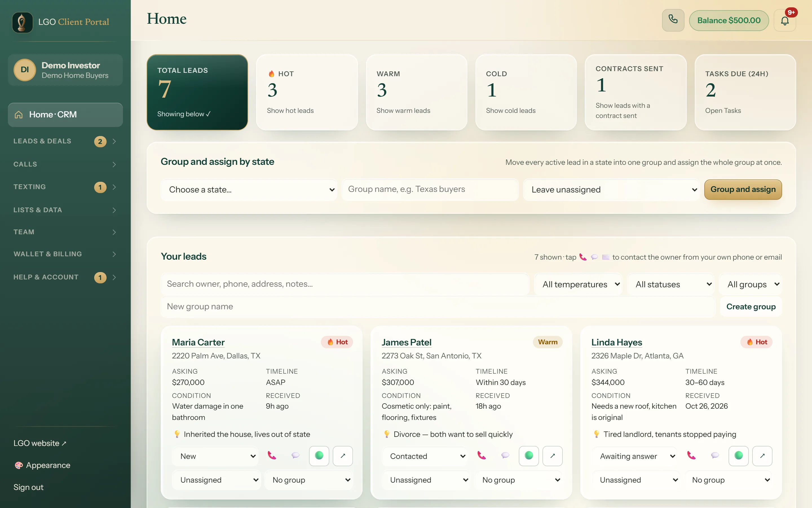
Task: Open Appearance settings
Action: coord(42,465)
